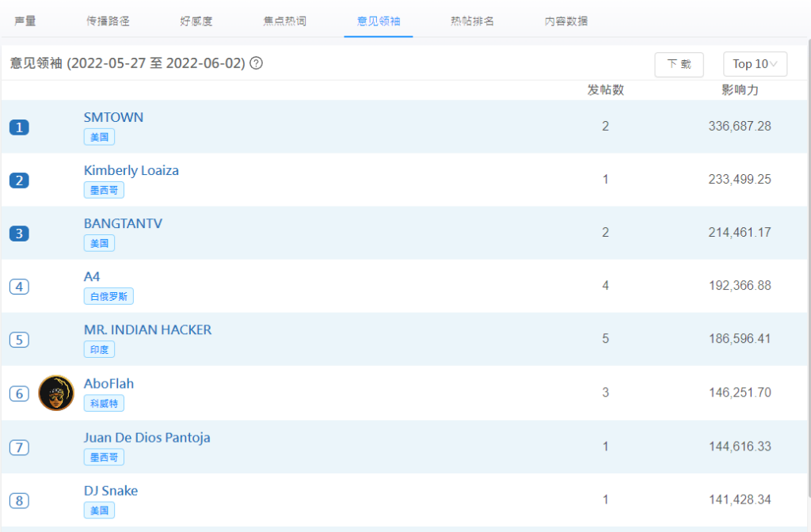Open the 内容数据 tab
The image size is (811, 532).
tap(566, 21)
